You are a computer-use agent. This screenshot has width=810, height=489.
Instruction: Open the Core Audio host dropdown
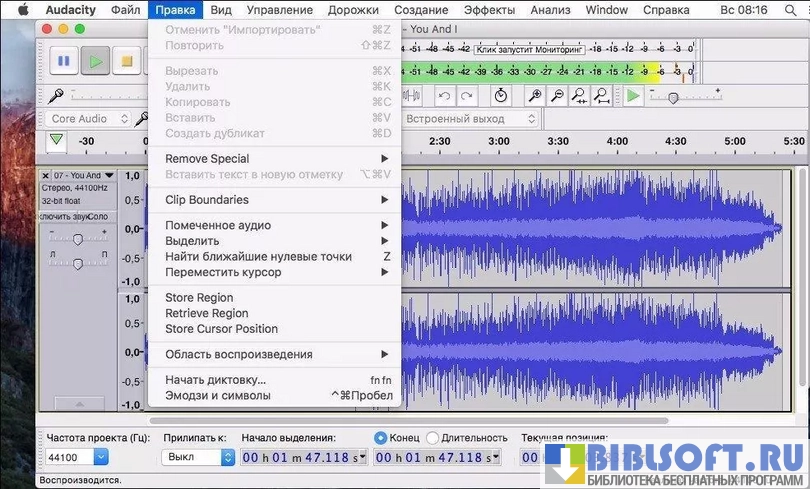coord(90,119)
